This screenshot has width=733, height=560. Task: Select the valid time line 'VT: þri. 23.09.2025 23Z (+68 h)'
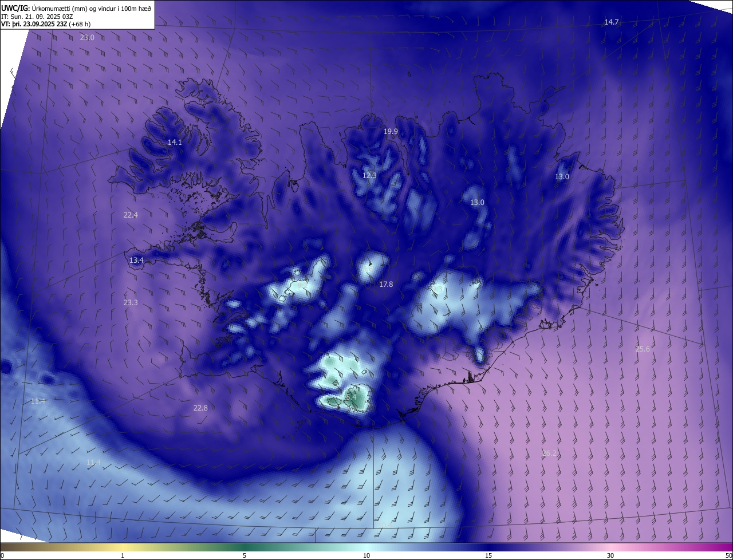pos(46,24)
